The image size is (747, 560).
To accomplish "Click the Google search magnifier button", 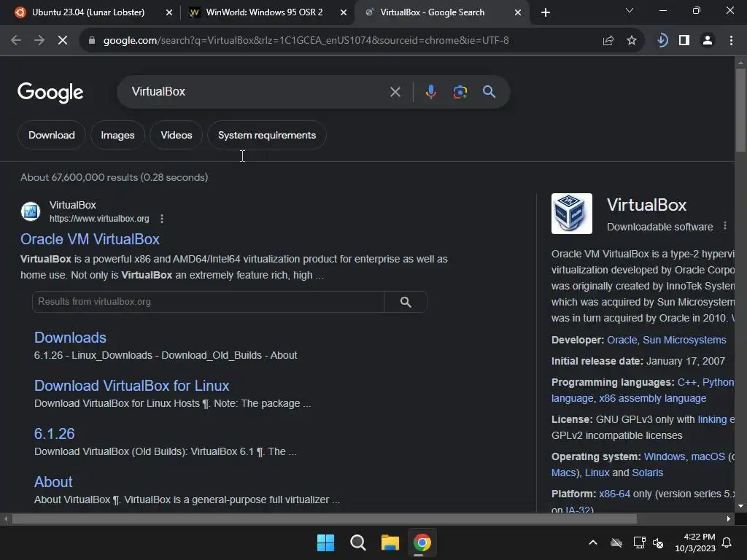I will click(489, 91).
